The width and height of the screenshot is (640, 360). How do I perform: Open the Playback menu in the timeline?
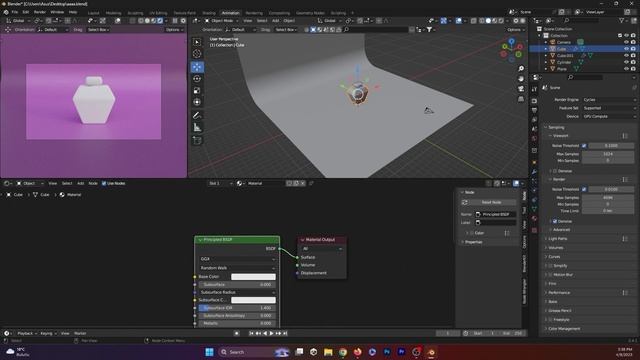pyautogui.click(x=27, y=333)
